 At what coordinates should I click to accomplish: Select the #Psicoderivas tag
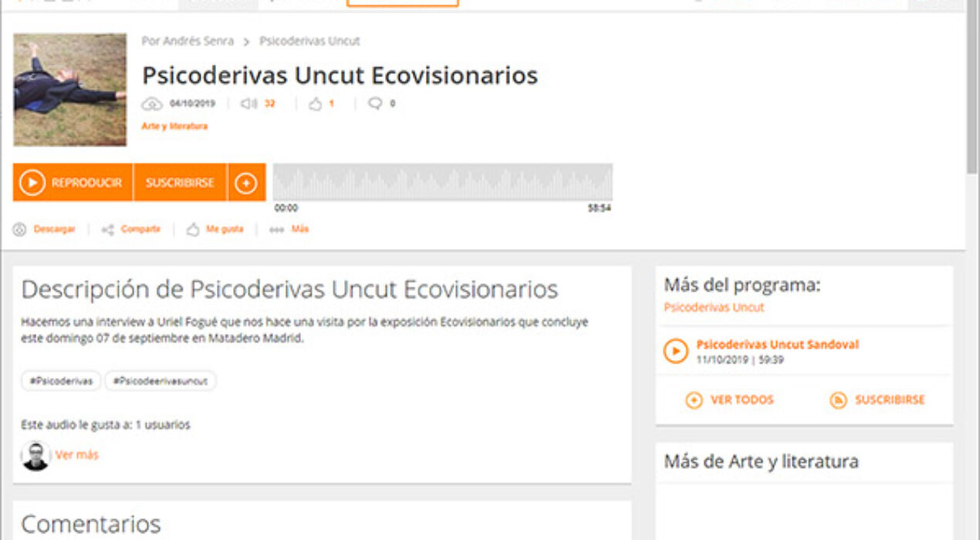61,381
